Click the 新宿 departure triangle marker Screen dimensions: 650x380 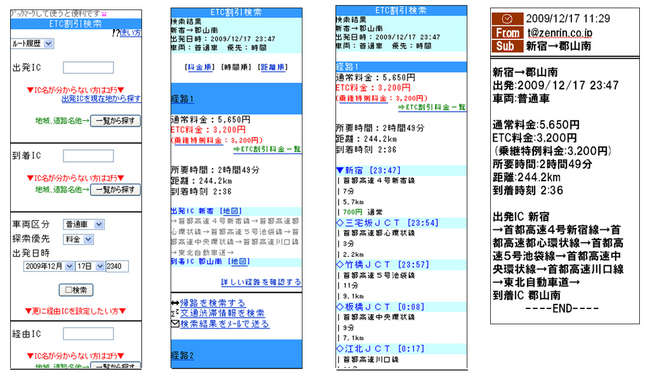[x=340, y=170]
